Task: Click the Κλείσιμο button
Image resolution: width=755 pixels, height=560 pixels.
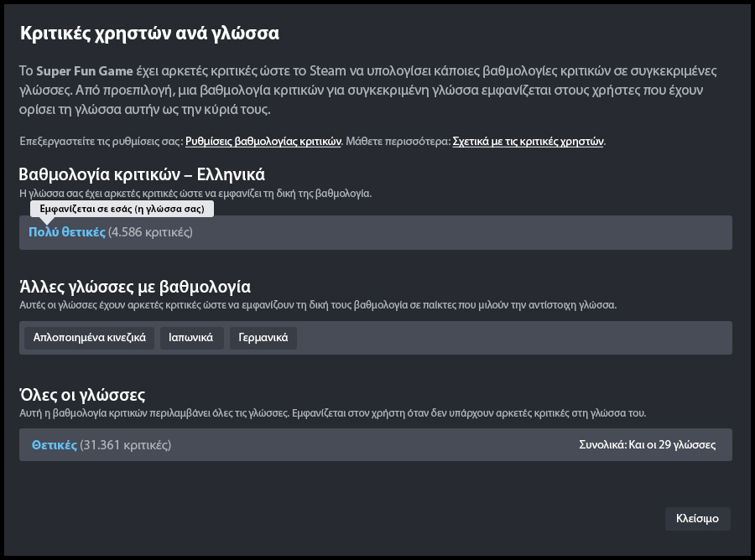Action: (x=697, y=519)
